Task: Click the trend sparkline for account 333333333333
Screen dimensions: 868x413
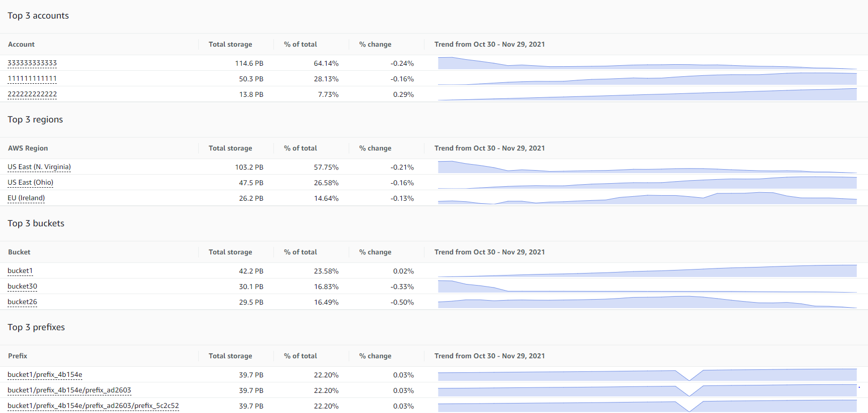Action: 647,64
